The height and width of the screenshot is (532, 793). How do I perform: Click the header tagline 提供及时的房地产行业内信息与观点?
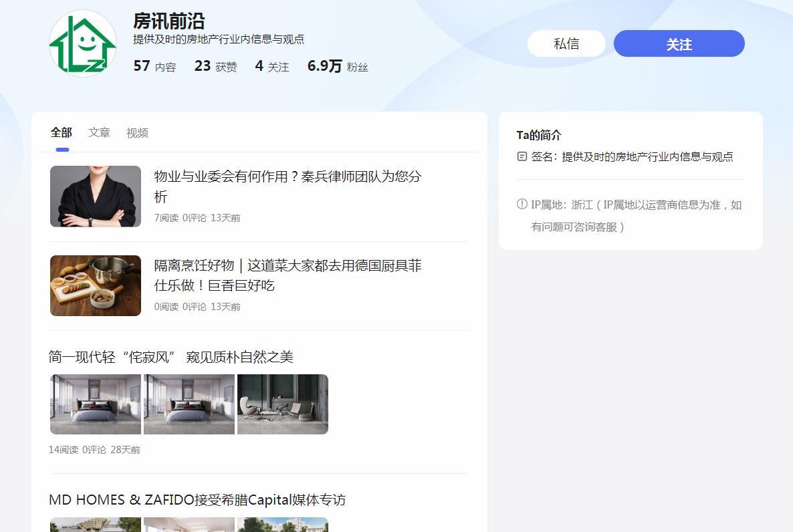(219, 39)
